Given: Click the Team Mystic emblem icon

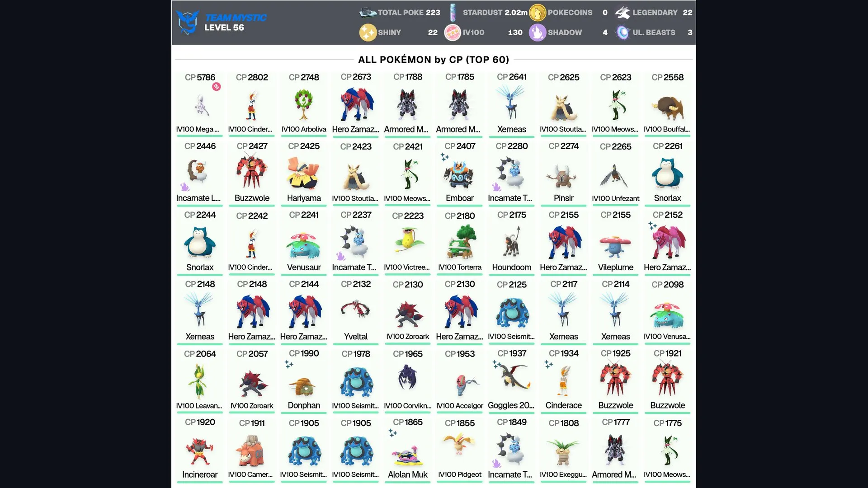Looking at the screenshot, I should click(188, 23).
